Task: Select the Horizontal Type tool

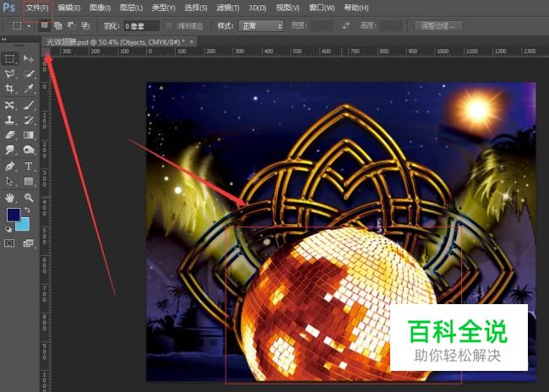Action: coord(29,166)
